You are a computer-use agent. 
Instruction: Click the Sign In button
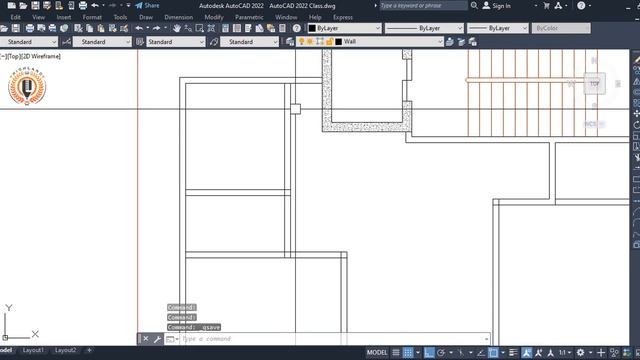(497, 6)
